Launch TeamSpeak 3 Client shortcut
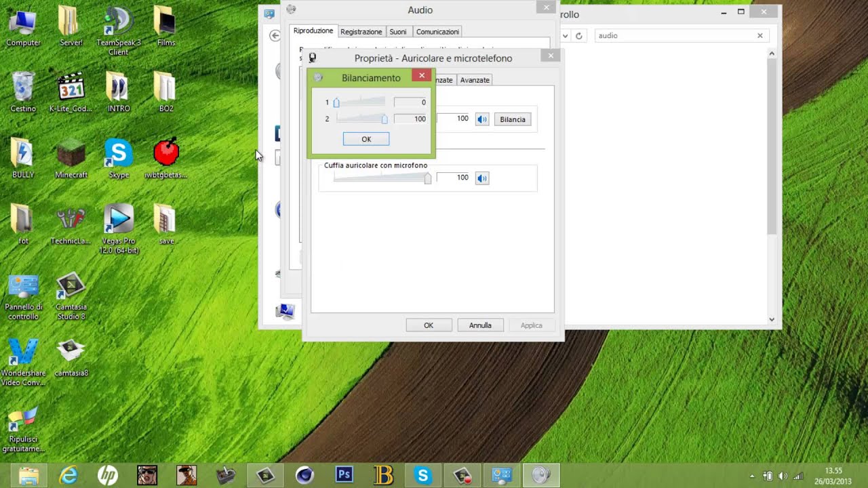Screen dimensions: 868x488 click(118, 30)
